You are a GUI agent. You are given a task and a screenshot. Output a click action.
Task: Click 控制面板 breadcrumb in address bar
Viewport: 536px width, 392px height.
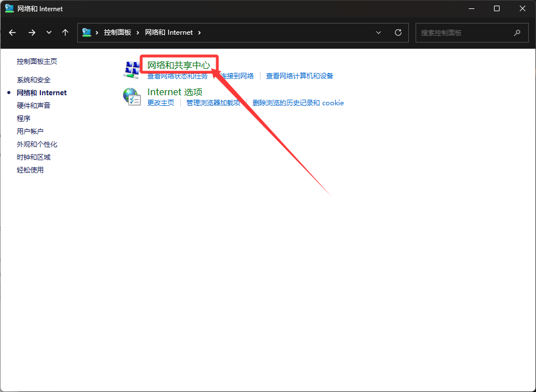coord(117,32)
